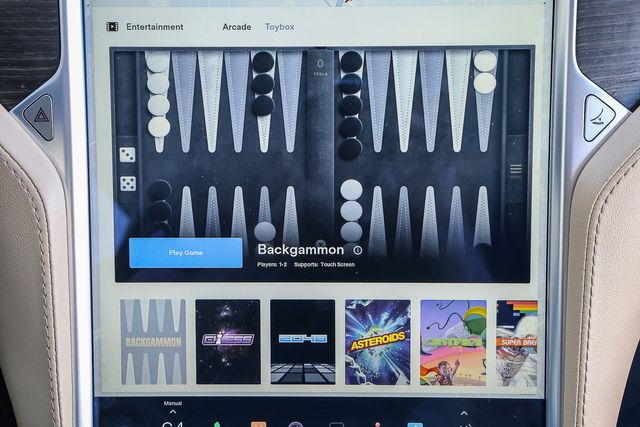
Task: Click the info icon beside Backgammon title
Action: tap(357, 250)
